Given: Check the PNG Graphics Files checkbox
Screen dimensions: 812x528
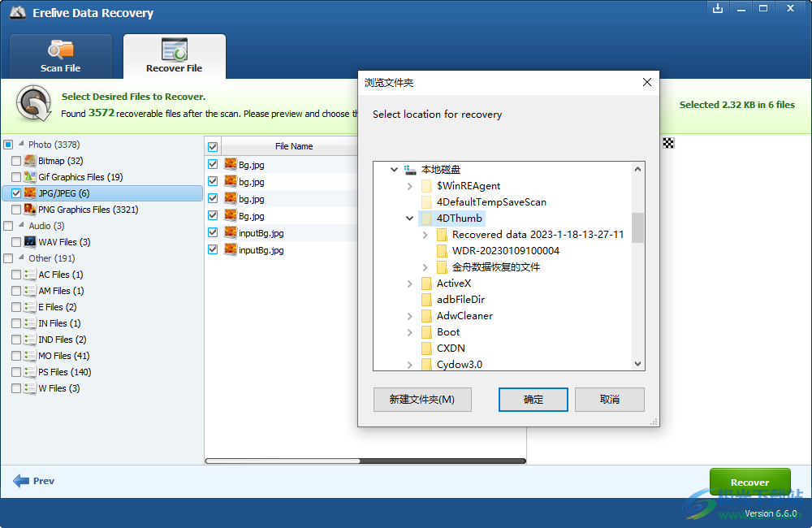Looking at the screenshot, I should point(16,210).
